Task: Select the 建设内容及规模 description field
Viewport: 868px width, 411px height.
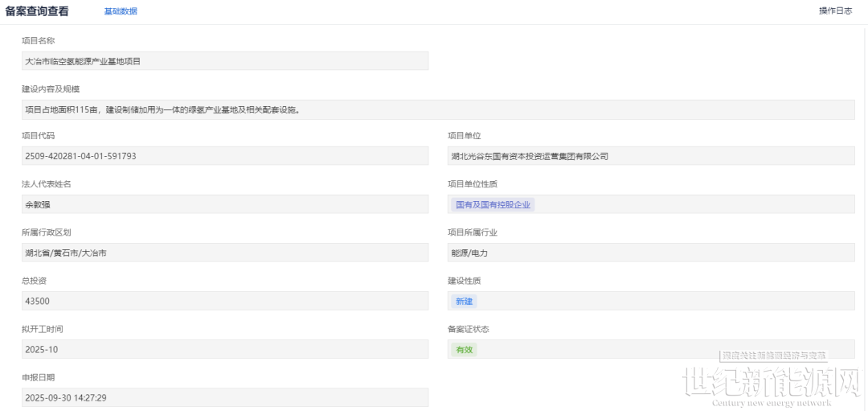Action: [438, 109]
